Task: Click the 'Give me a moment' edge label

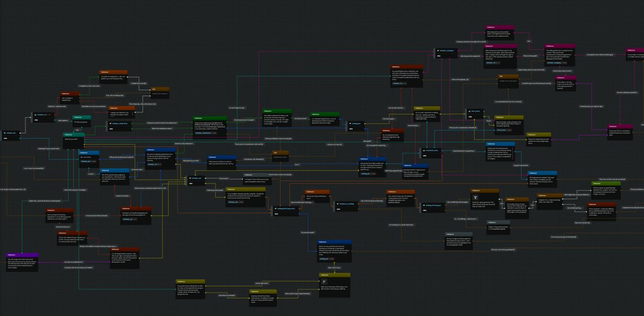Action: pyautogui.click(x=582, y=222)
